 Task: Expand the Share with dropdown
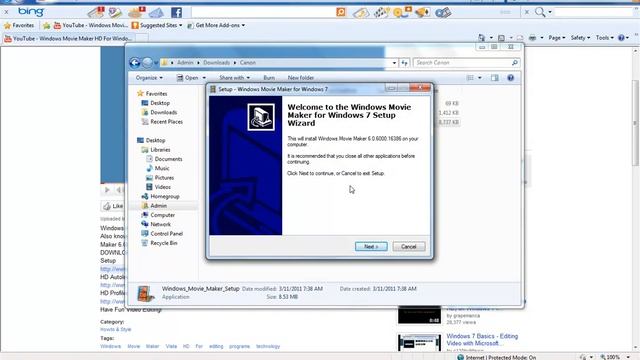[x=234, y=78]
